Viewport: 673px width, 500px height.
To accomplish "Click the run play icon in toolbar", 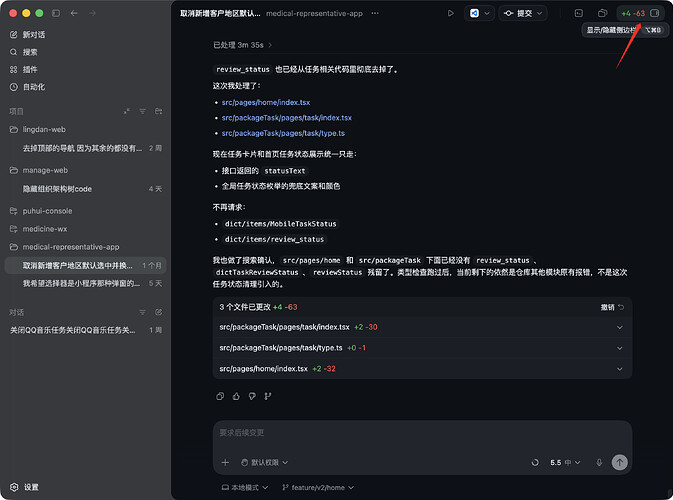I will [x=450, y=13].
